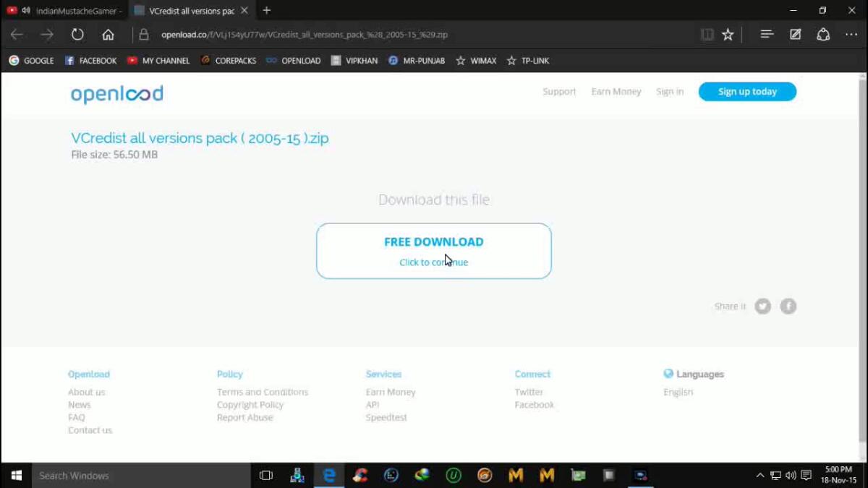Mute the IndianMustacheGamer tab speaker icon
The image size is (868, 488).
click(x=26, y=11)
